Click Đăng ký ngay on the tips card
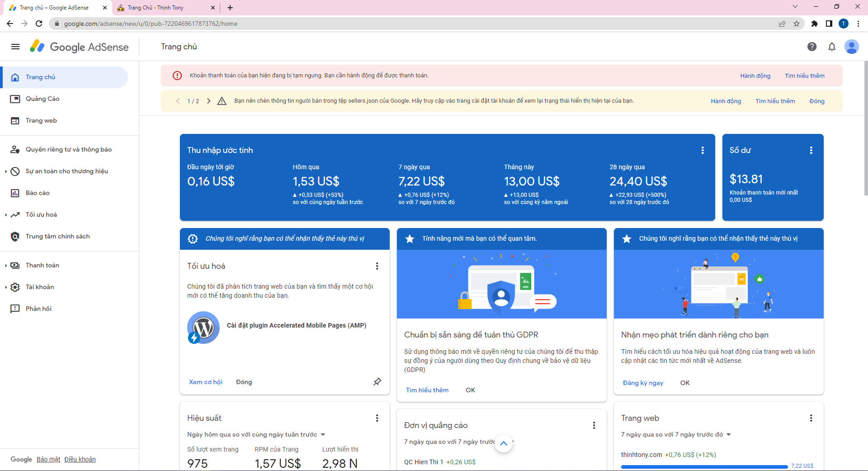868x471 pixels. (x=643, y=383)
